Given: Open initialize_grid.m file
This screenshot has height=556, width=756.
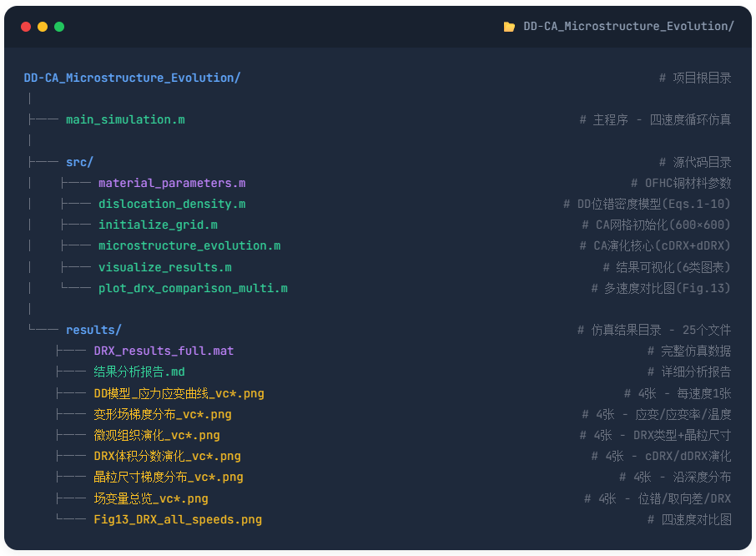Looking at the screenshot, I should pos(158,225).
